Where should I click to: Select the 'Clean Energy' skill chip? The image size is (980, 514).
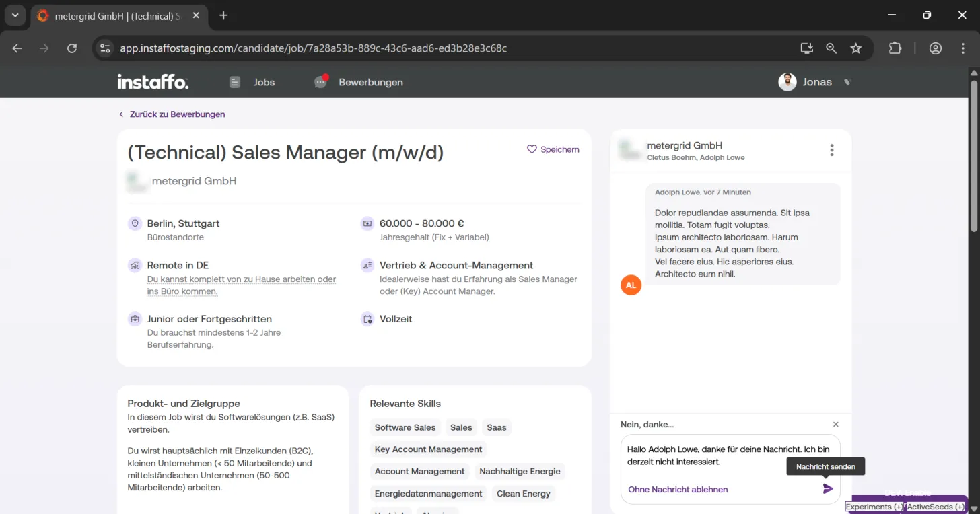[524, 494]
